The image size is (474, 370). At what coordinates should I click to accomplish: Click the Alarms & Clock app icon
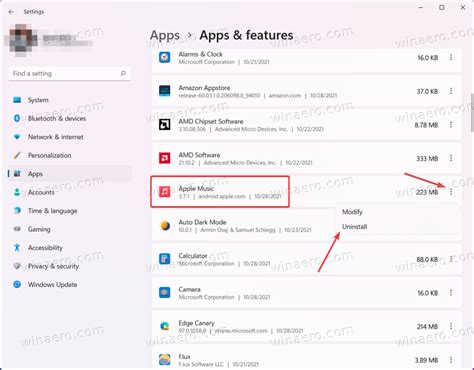pyautogui.click(x=165, y=57)
